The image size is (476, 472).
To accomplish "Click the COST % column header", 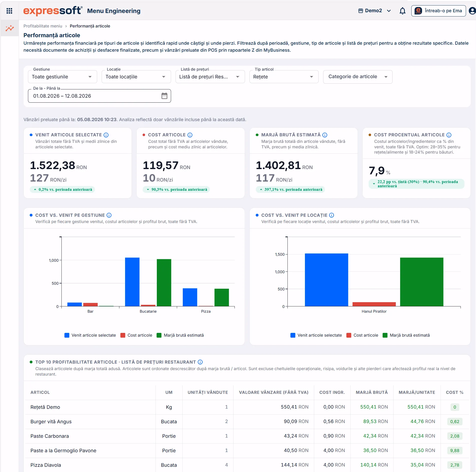I will [455, 392].
